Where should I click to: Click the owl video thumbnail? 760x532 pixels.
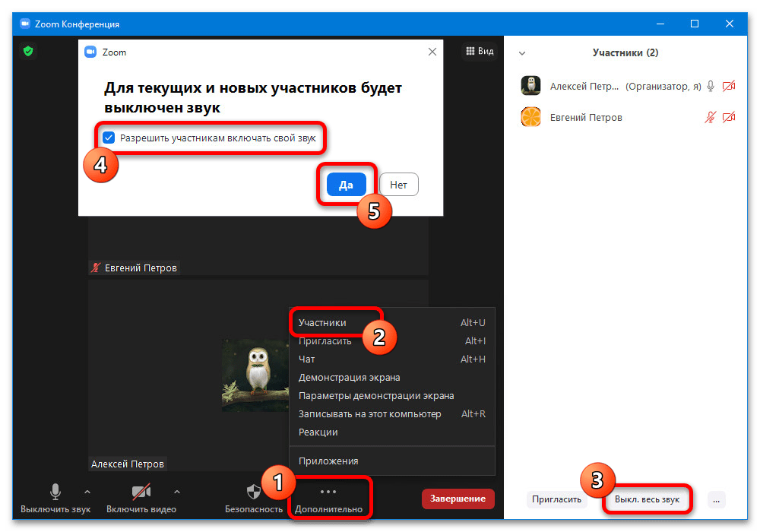[255, 375]
